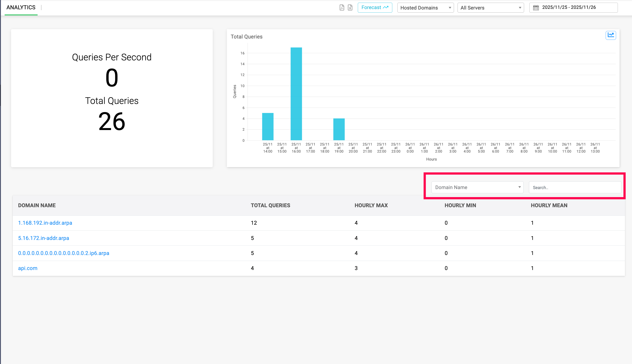Export analytics as PDF file
This screenshot has width=632, height=364.
[x=342, y=8]
